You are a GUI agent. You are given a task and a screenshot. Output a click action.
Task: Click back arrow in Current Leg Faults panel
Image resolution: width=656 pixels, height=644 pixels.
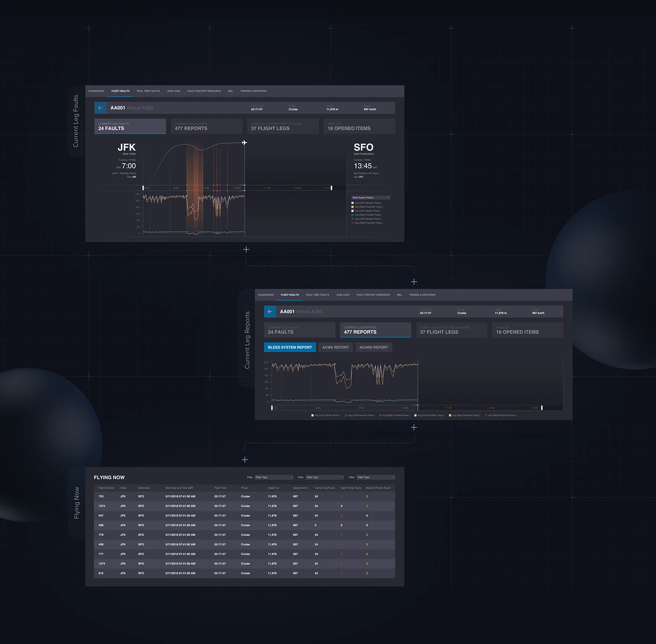(x=100, y=108)
